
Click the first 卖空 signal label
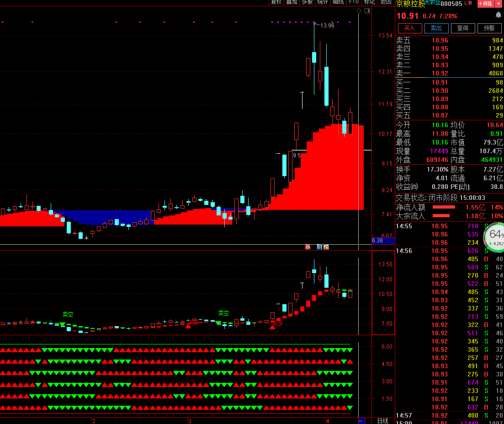point(68,314)
